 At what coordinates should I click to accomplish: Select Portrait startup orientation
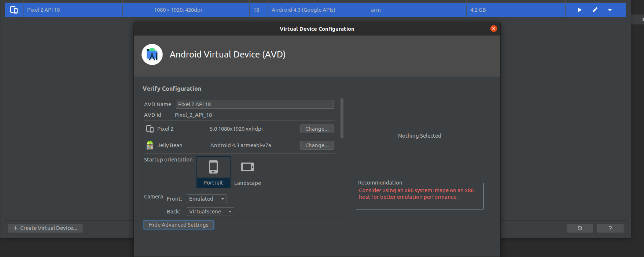213,172
